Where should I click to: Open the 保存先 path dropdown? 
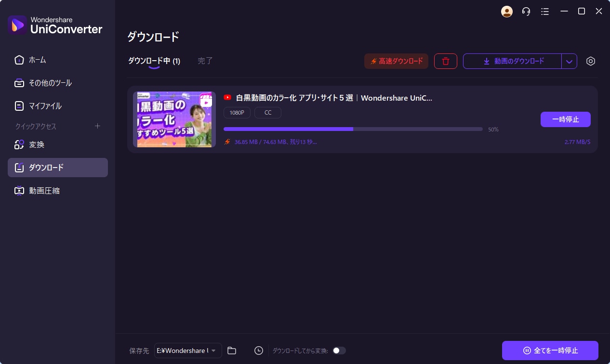click(188, 351)
